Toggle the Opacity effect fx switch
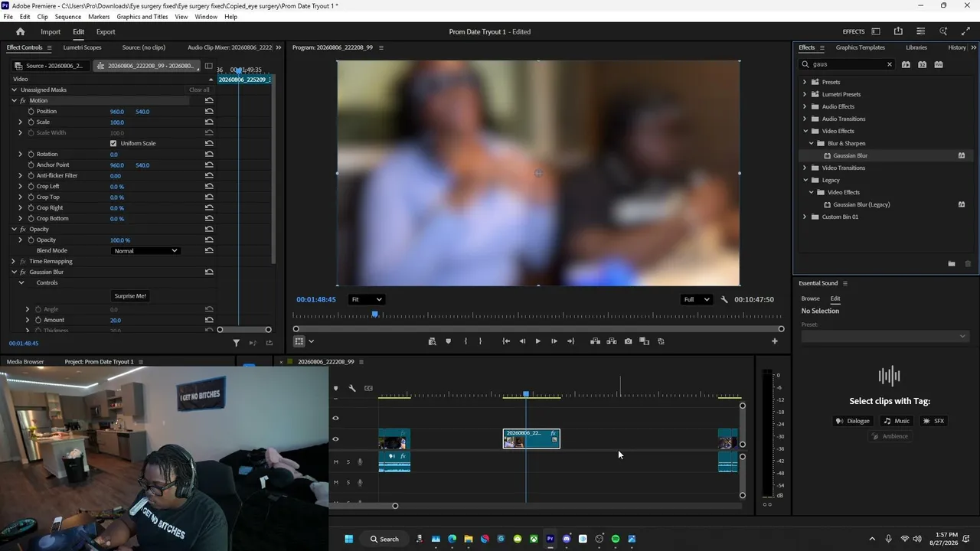Image resolution: width=980 pixels, height=551 pixels. 23,230
